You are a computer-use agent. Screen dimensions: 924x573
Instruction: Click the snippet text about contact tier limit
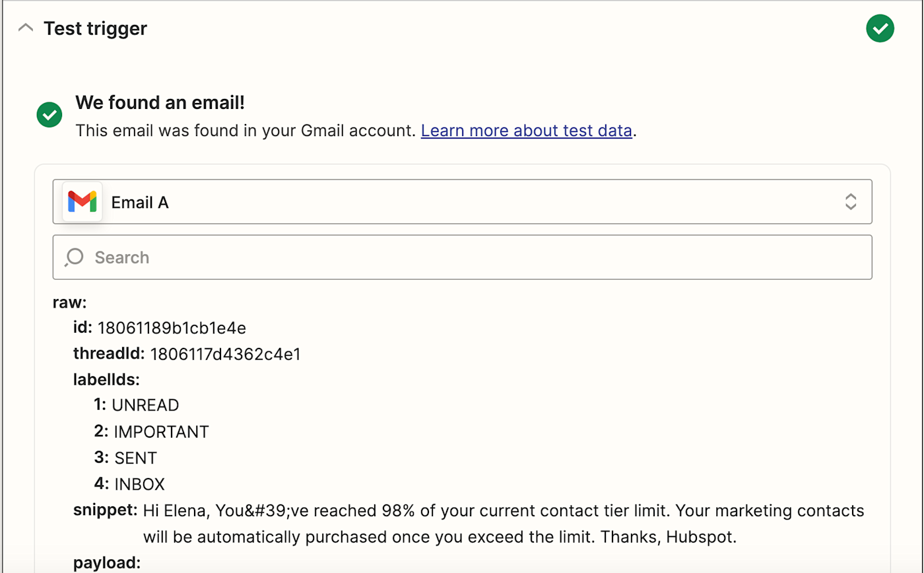tap(502, 524)
